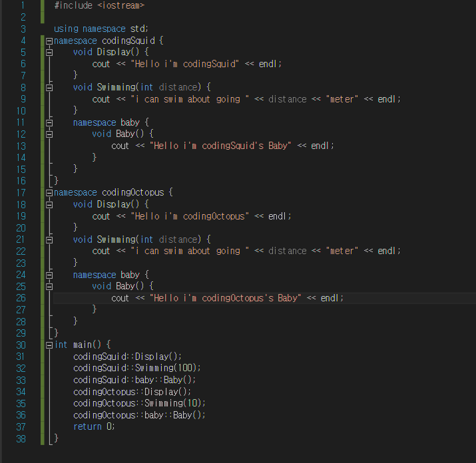The image size is (476, 463).
Task: Collapse the main function fold
Action: click(49, 345)
